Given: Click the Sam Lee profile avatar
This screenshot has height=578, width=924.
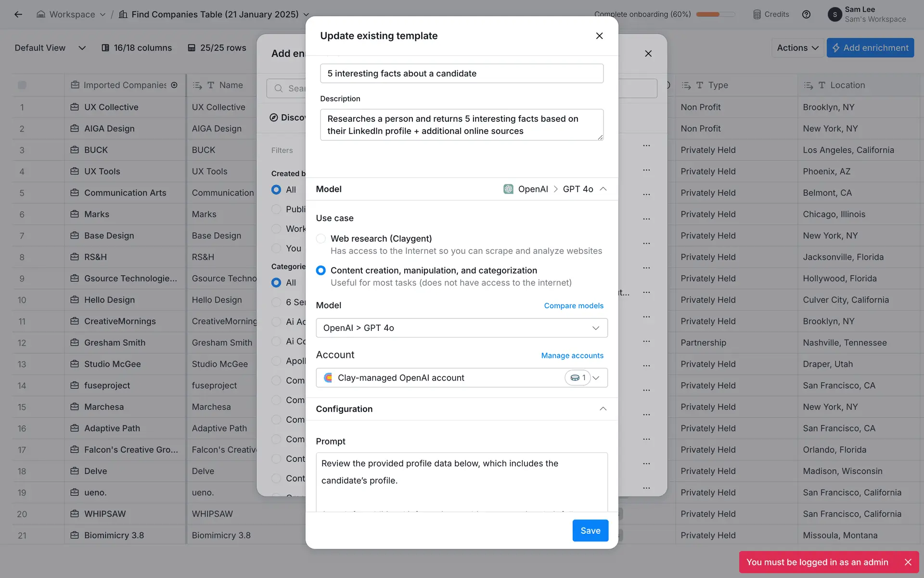Looking at the screenshot, I should point(834,14).
